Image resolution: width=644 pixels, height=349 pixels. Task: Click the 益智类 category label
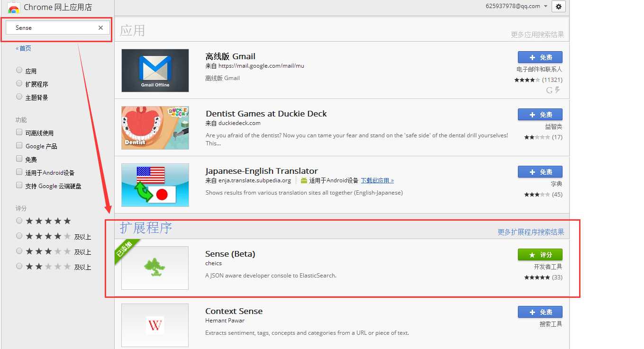pos(553,127)
